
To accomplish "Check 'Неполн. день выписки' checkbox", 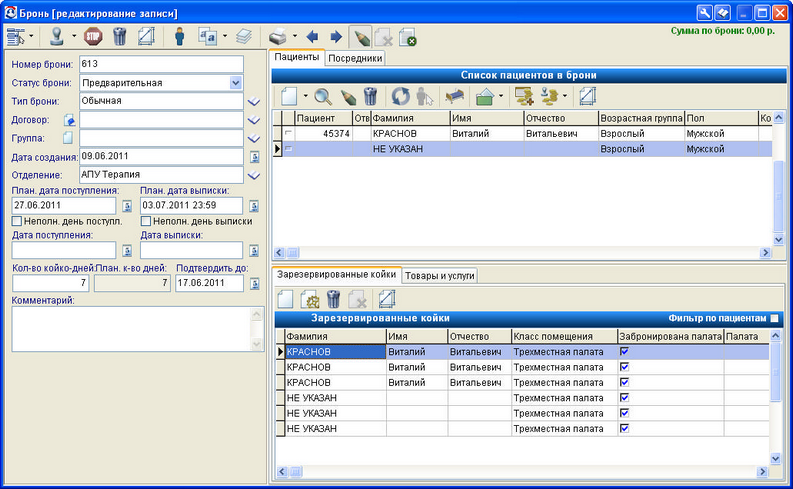I will [146, 221].
